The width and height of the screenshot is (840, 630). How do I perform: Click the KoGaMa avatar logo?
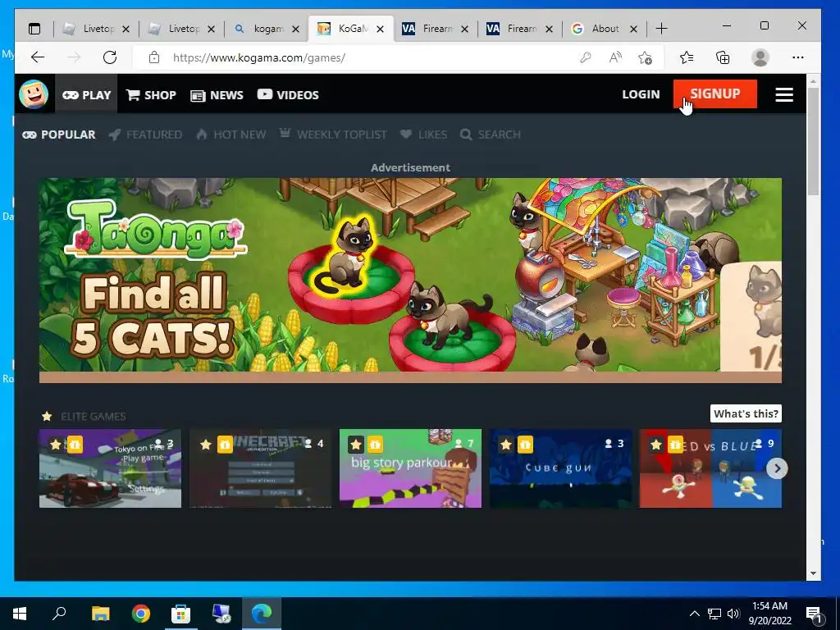pos(34,94)
